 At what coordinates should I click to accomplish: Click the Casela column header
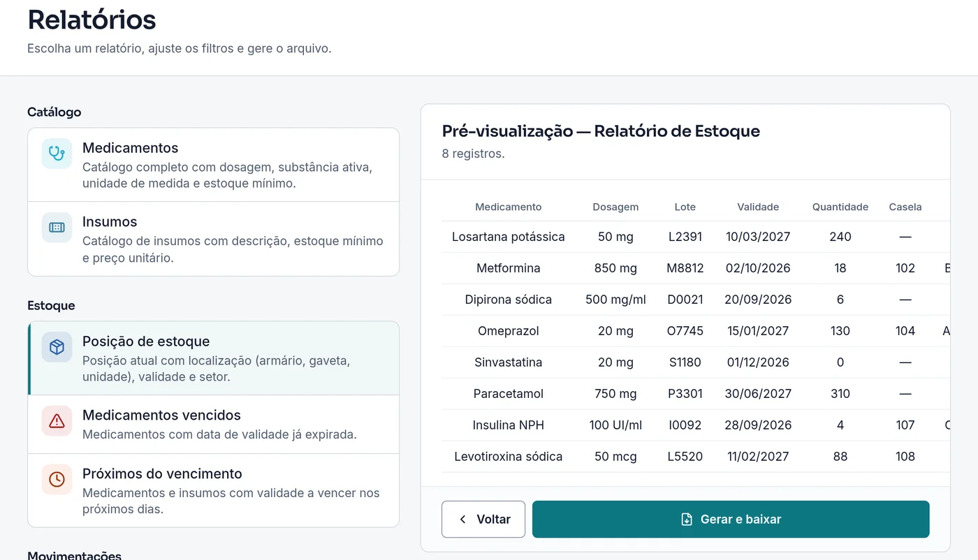(x=905, y=207)
